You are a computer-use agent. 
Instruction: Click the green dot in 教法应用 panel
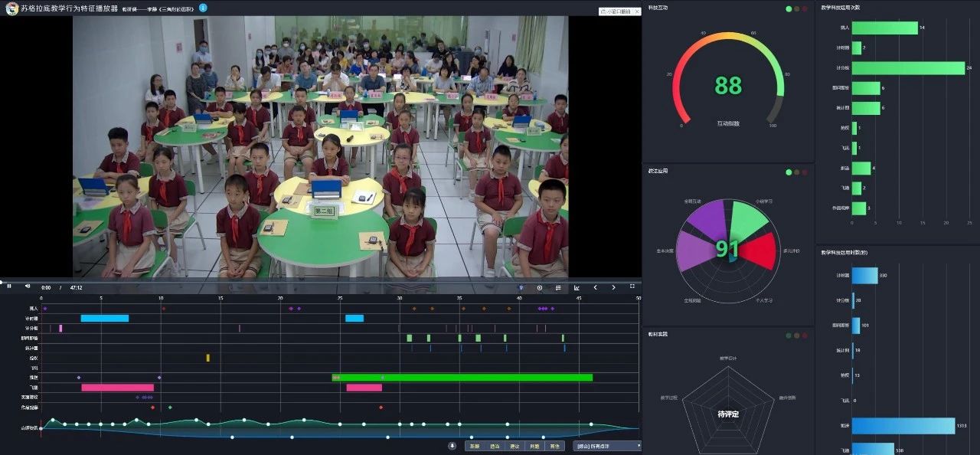(789, 172)
